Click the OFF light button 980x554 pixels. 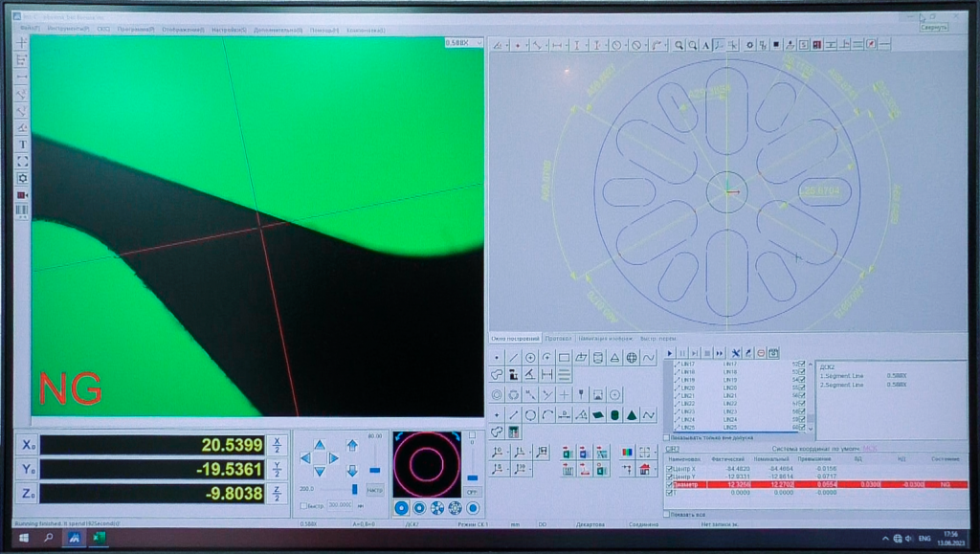pos(472,492)
